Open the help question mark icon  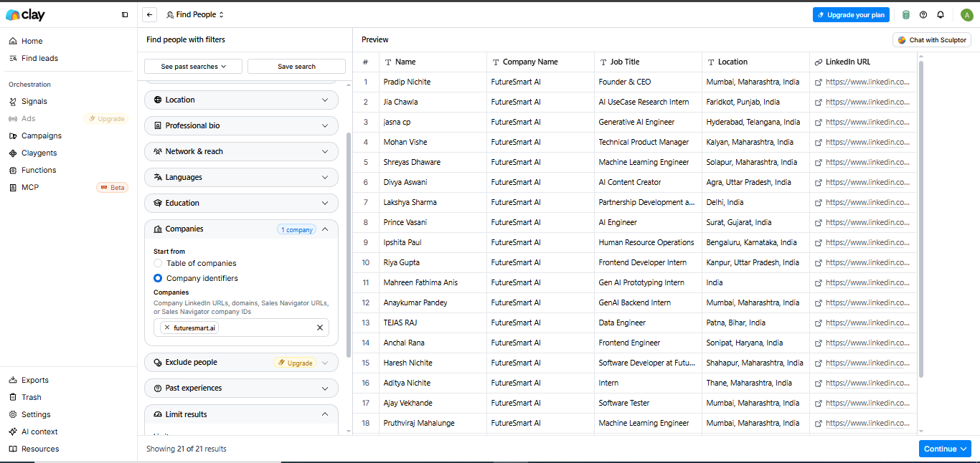pyautogui.click(x=923, y=14)
